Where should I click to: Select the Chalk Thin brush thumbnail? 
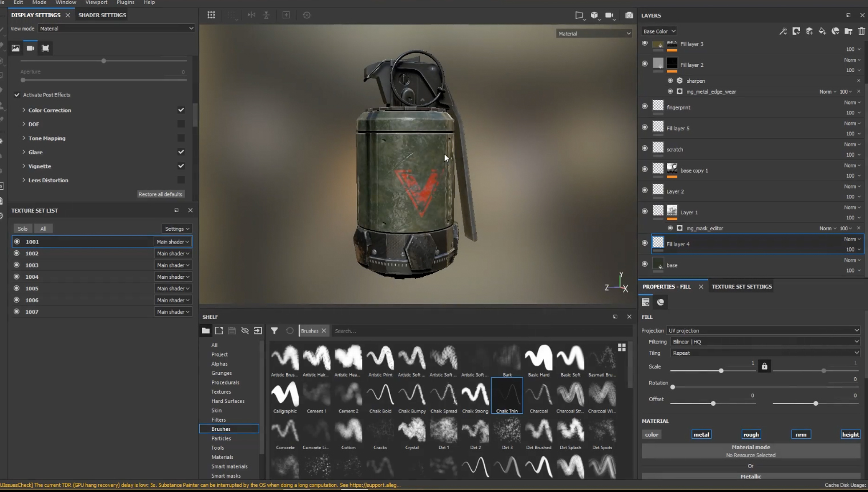pyautogui.click(x=507, y=394)
